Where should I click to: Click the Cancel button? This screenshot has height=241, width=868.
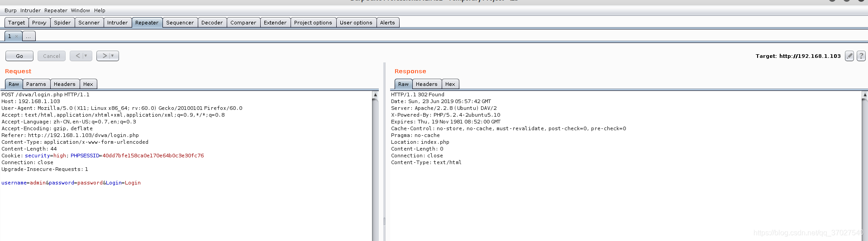(x=52, y=56)
